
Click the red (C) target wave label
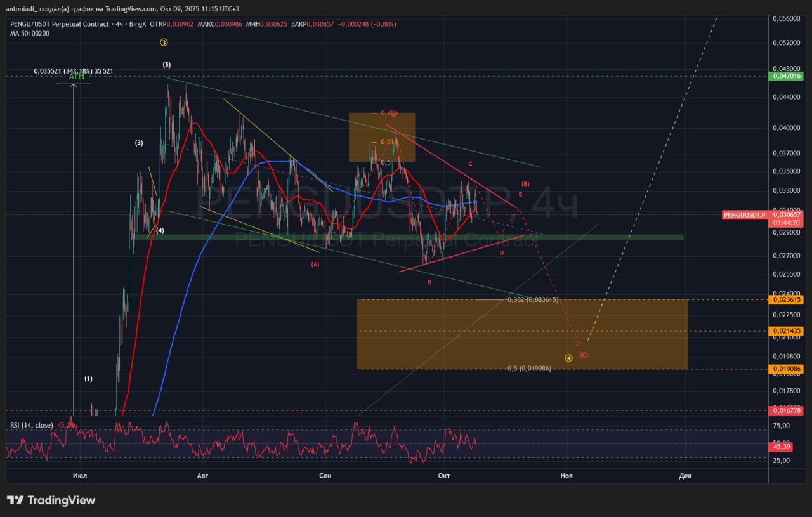pos(584,355)
